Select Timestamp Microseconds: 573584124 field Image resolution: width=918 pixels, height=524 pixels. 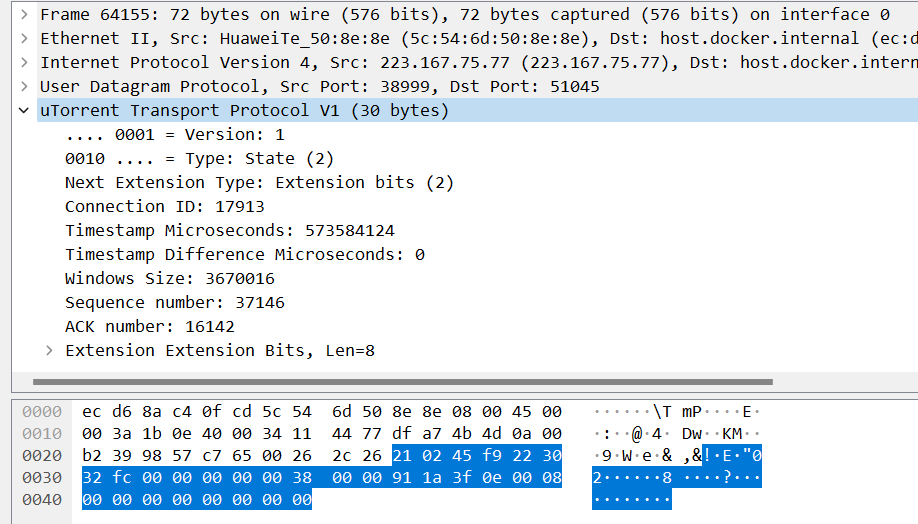pos(230,230)
